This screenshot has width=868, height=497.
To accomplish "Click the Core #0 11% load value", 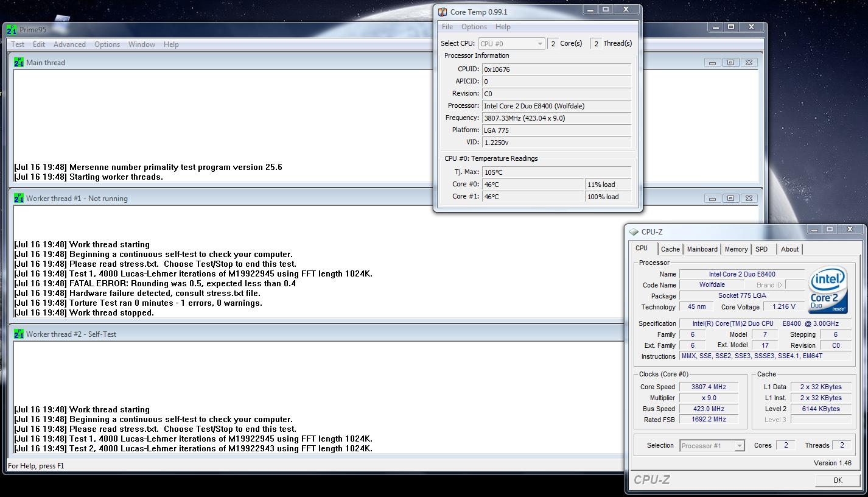I will tap(608, 185).
